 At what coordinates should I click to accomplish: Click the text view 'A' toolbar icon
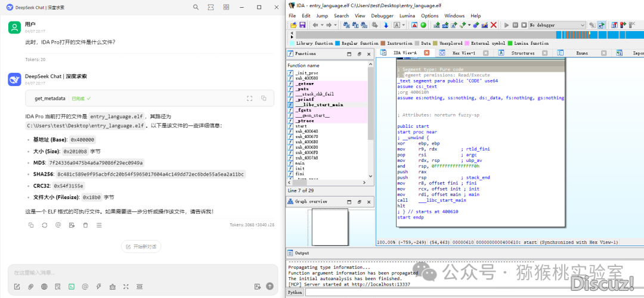tap(397, 25)
